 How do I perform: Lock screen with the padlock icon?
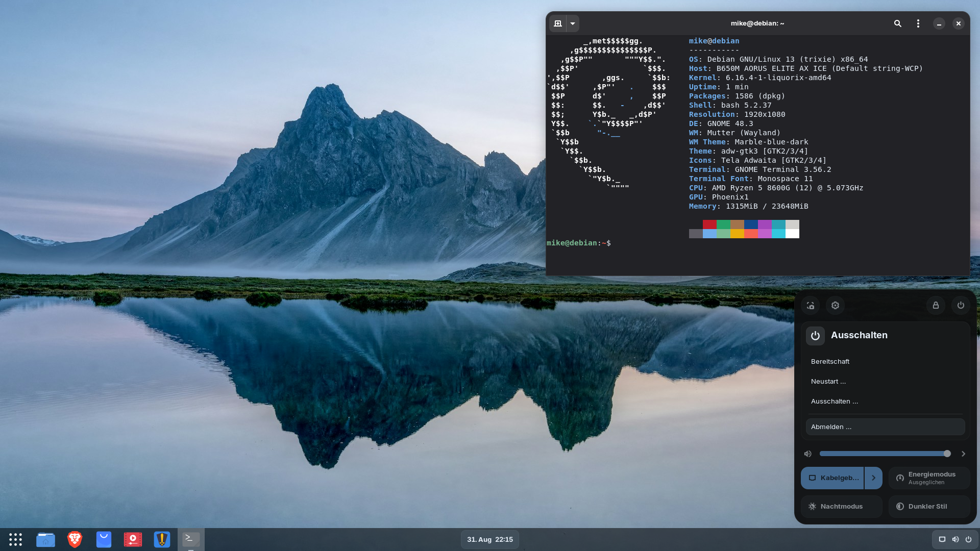936,306
